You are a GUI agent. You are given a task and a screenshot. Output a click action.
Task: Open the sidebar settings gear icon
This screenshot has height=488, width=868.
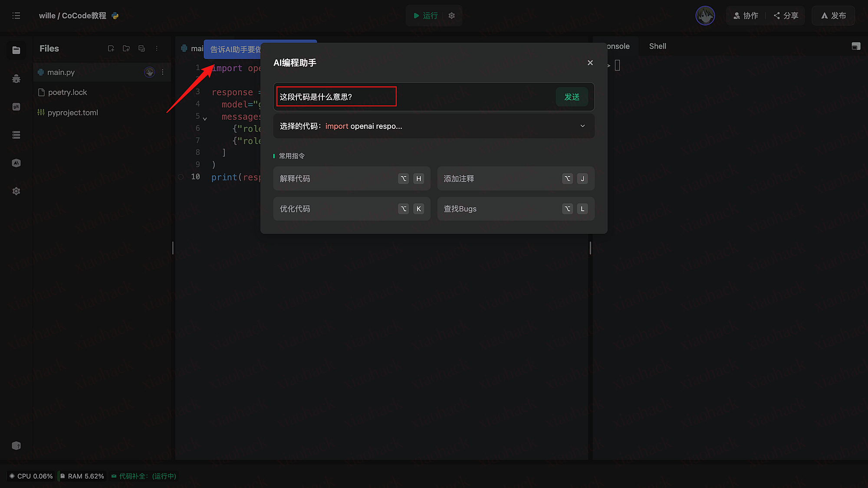pyautogui.click(x=16, y=191)
